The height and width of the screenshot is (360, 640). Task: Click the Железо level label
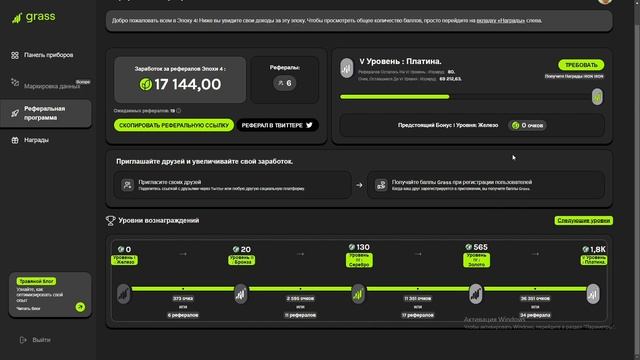pos(124,260)
